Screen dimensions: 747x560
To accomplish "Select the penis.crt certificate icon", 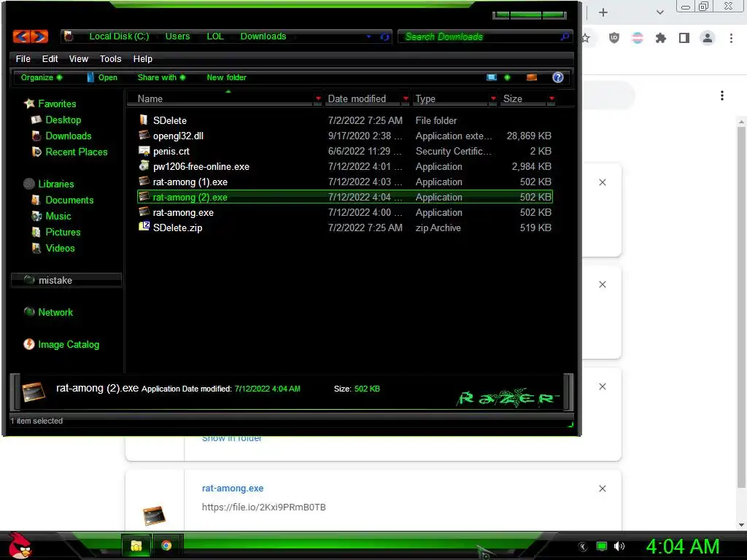I will click(x=144, y=151).
